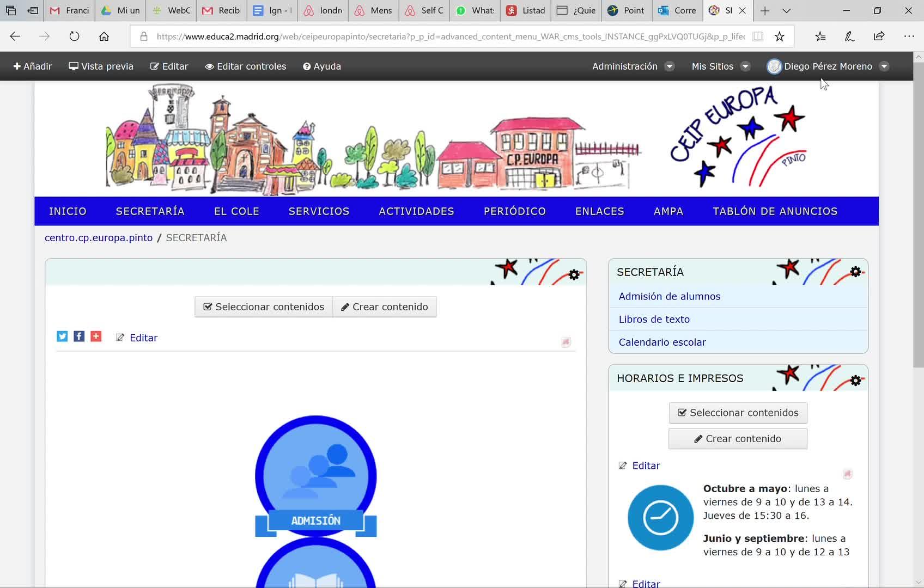924x588 pixels.
Task: Open browser settings and more menu
Action: pos(909,36)
